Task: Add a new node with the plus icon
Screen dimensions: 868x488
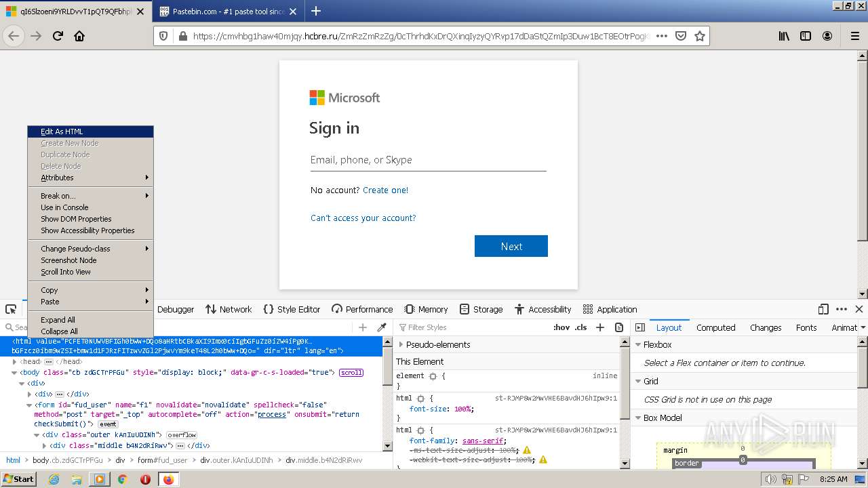Action: tap(363, 327)
